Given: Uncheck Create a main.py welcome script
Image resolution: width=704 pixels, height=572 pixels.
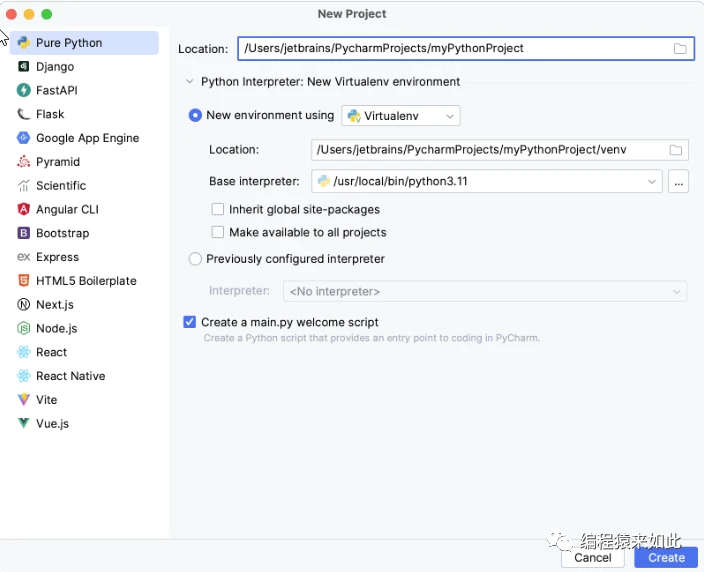Looking at the screenshot, I should click(x=190, y=322).
